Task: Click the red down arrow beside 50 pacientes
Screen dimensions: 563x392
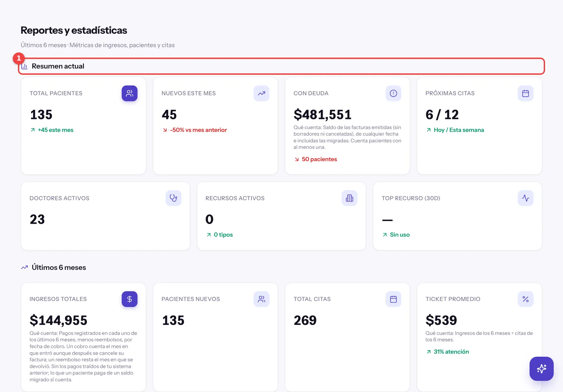Action: click(x=297, y=159)
